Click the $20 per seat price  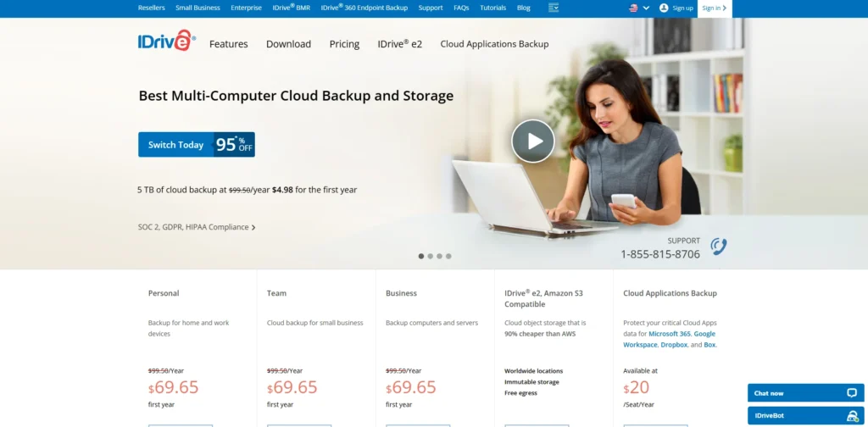click(x=636, y=387)
